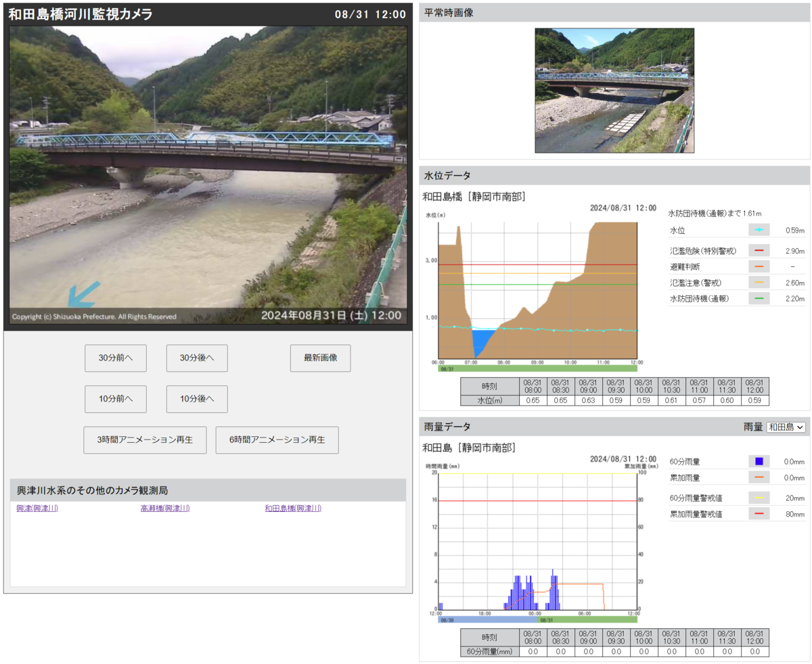Open the 和田島橋(興津川) camera link
This screenshot has width=812, height=664.
coord(293,508)
